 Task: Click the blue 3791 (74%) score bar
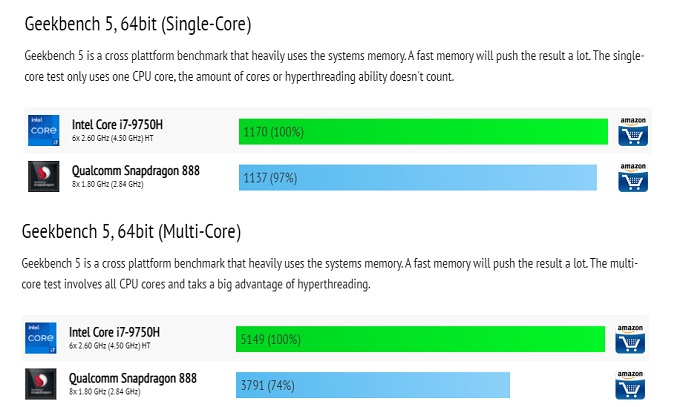tap(373, 385)
